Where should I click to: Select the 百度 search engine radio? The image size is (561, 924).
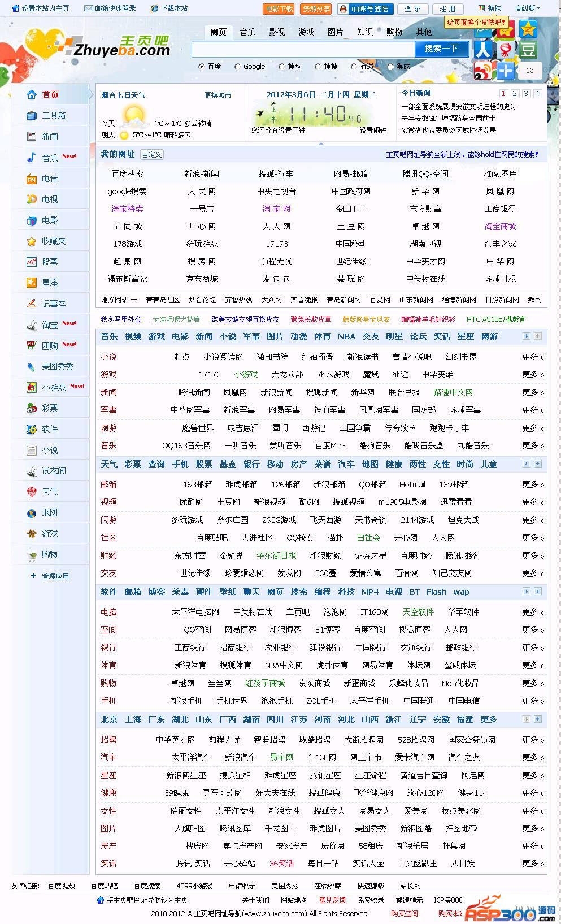point(201,67)
